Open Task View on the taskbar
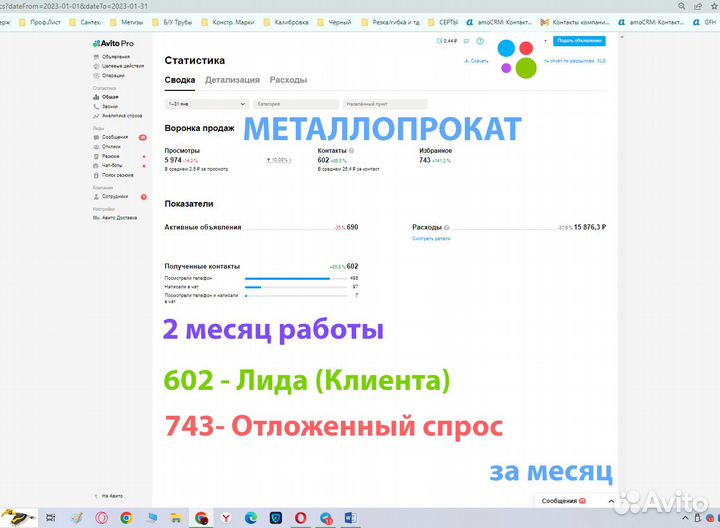 point(51,518)
